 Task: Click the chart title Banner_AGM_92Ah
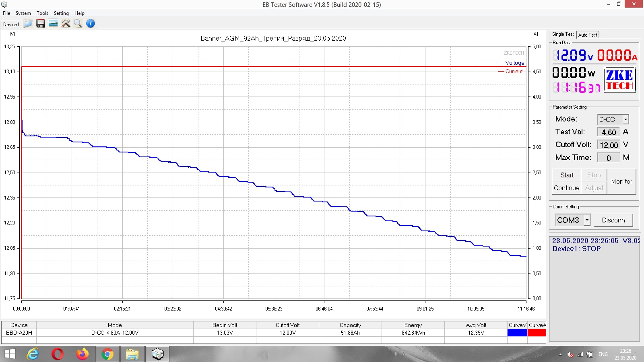273,38
